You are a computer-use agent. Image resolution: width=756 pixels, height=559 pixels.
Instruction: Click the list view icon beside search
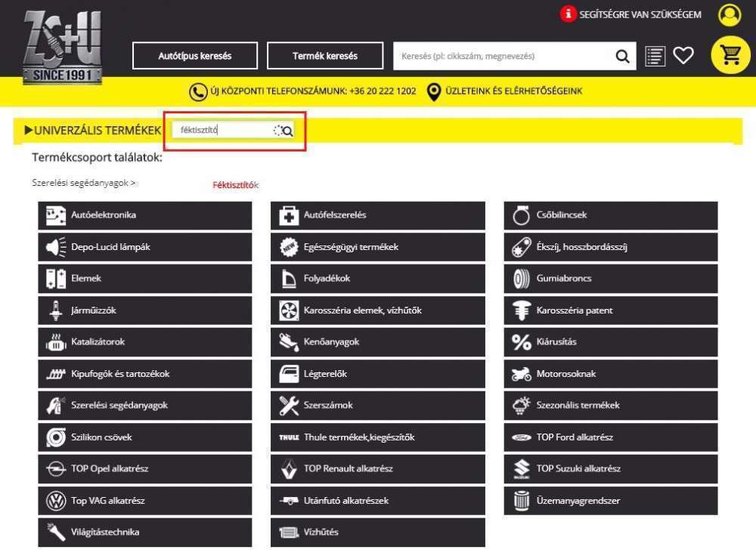(655, 56)
